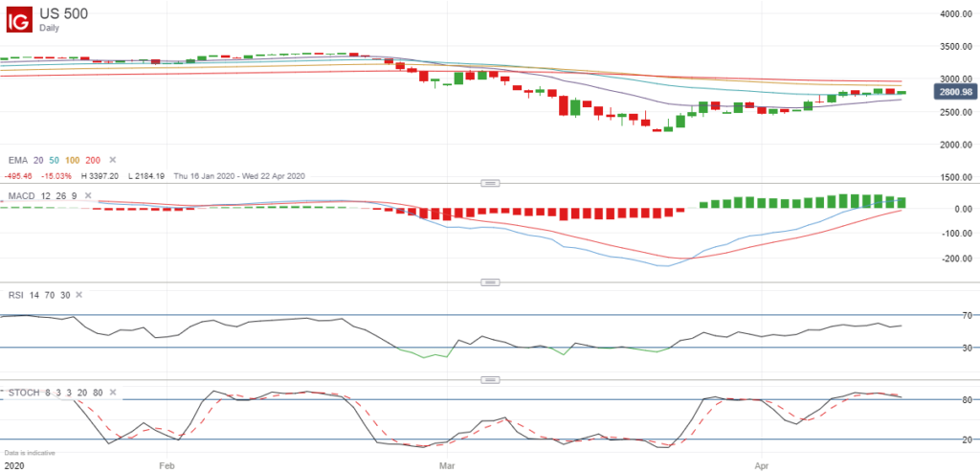Image resolution: width=980 pixels, height=473 pixels.
Task: Click the L 2184.19 low value
Action: coord(145,176)
